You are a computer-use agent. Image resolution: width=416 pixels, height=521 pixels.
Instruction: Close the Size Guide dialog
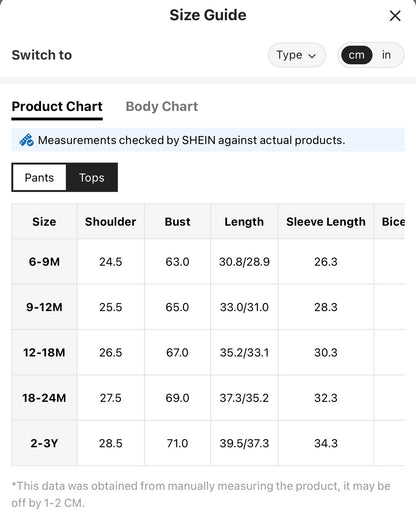click(395, 16)
